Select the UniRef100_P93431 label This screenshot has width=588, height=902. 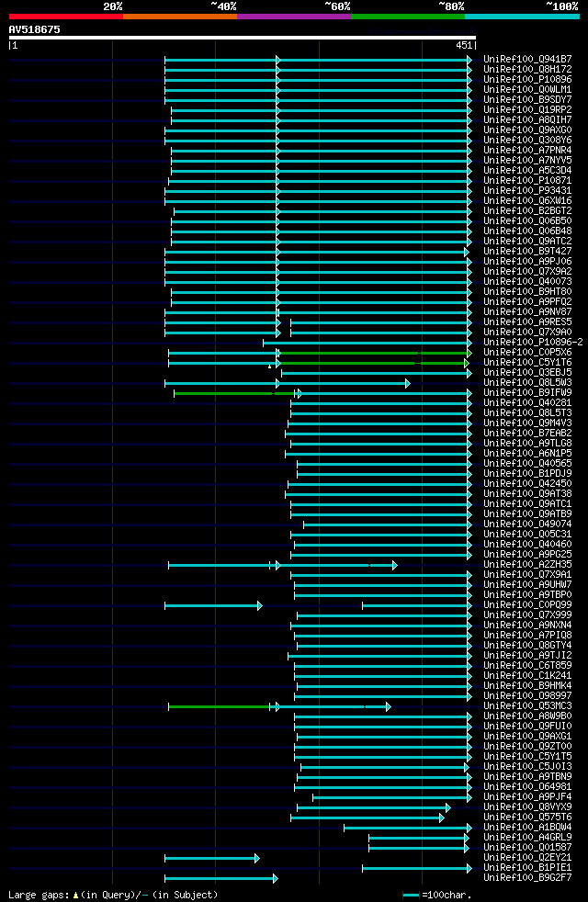[x=527, y=191]
